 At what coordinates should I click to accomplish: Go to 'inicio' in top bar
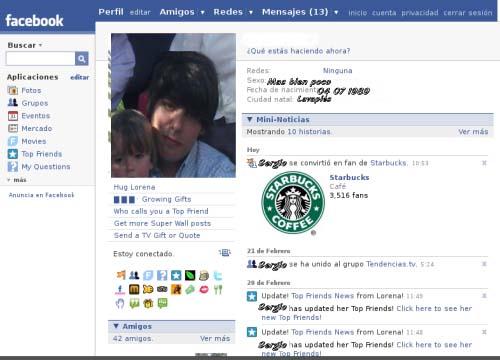(357, 13)
